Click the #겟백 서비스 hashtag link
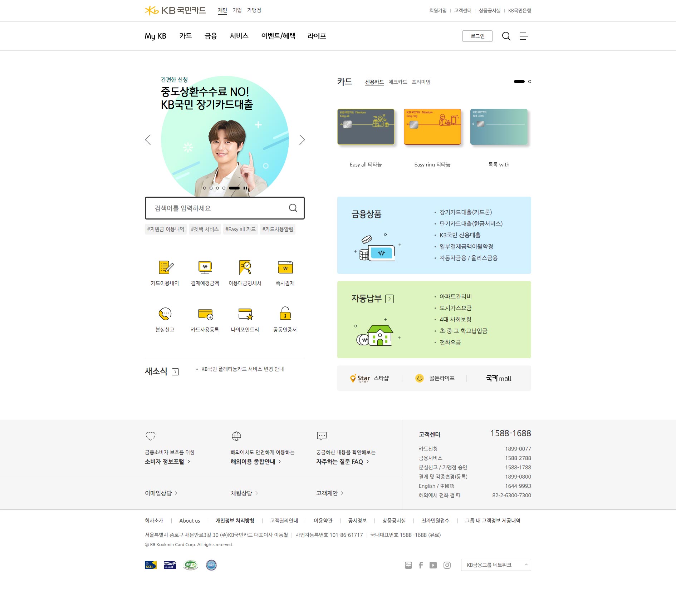 [x=205, y=229]
